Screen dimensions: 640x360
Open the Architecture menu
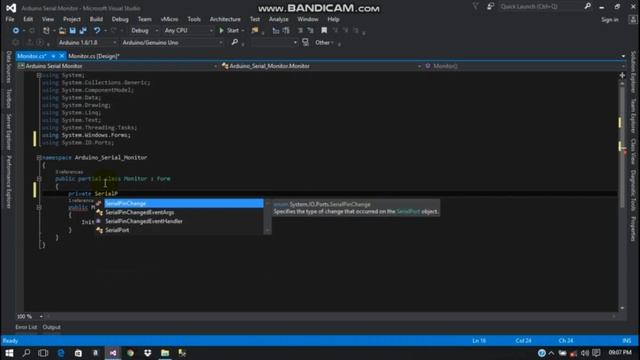225,19
